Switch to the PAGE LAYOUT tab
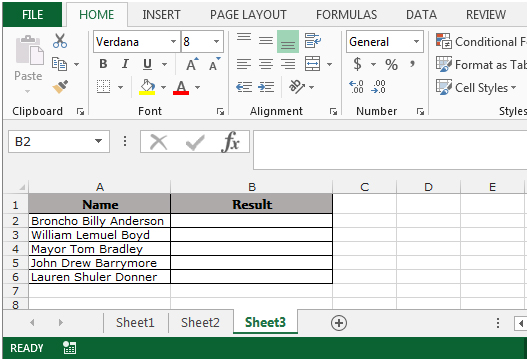Screen dimensions: 529x361 (x=248, y=15)
